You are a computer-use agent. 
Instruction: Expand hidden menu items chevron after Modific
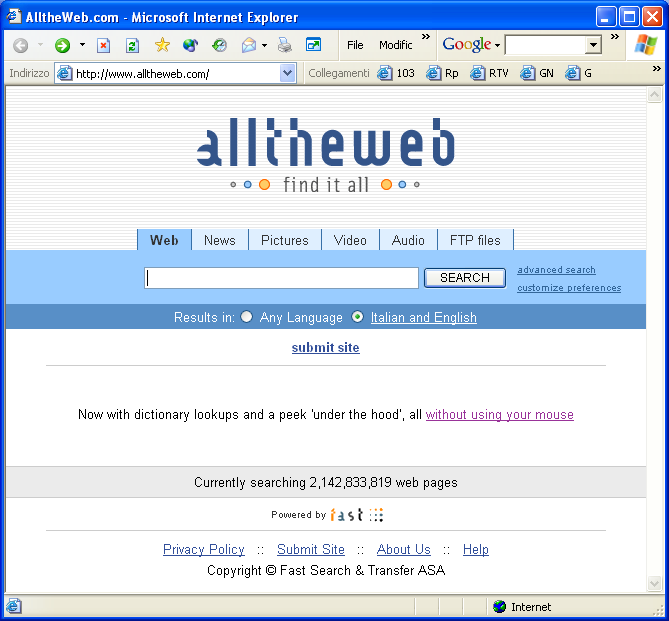coord(426,37)
